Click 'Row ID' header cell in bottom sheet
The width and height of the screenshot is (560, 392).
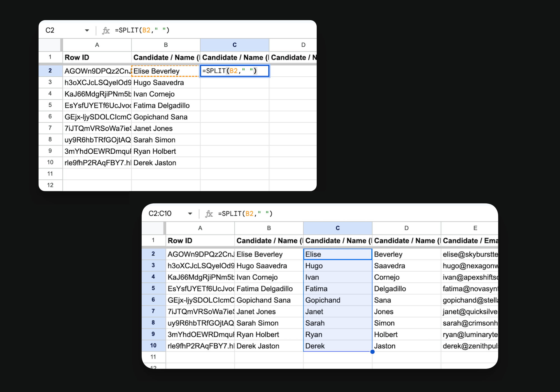tap(200, 241)
